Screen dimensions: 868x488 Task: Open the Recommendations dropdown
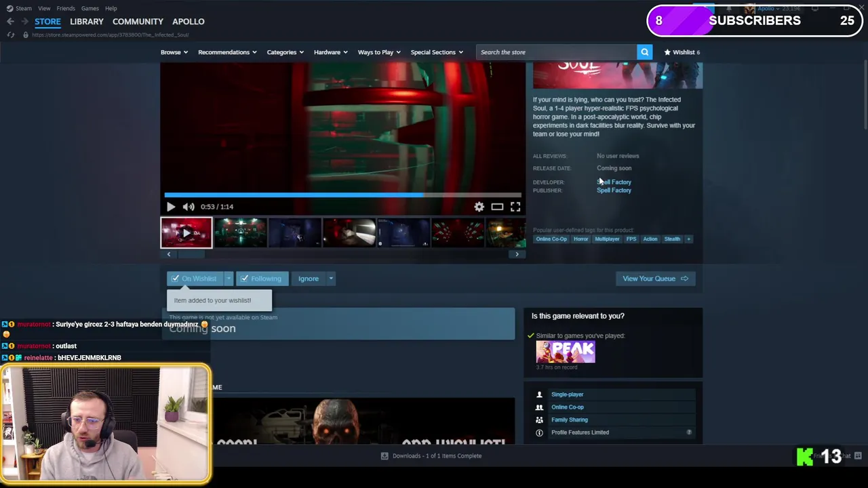(227, 52)
